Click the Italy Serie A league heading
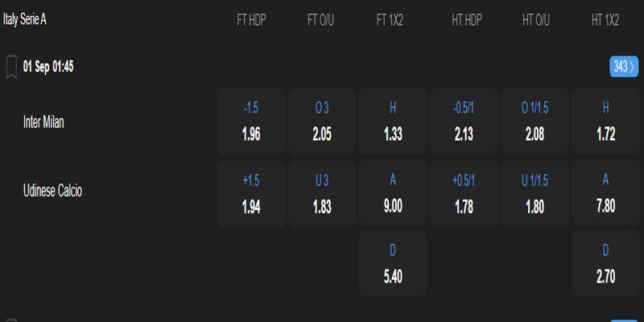This screenshot has width=644, height=322. point(25,19)
